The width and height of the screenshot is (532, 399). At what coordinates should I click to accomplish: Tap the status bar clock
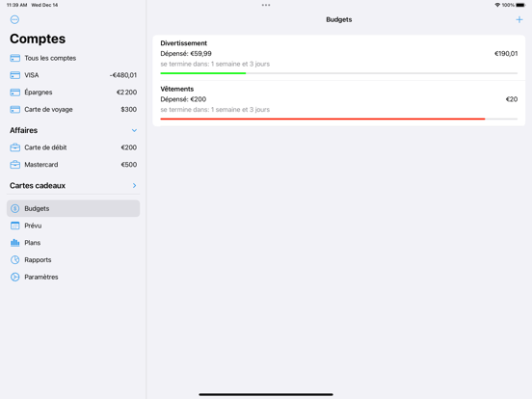point(16,5)
